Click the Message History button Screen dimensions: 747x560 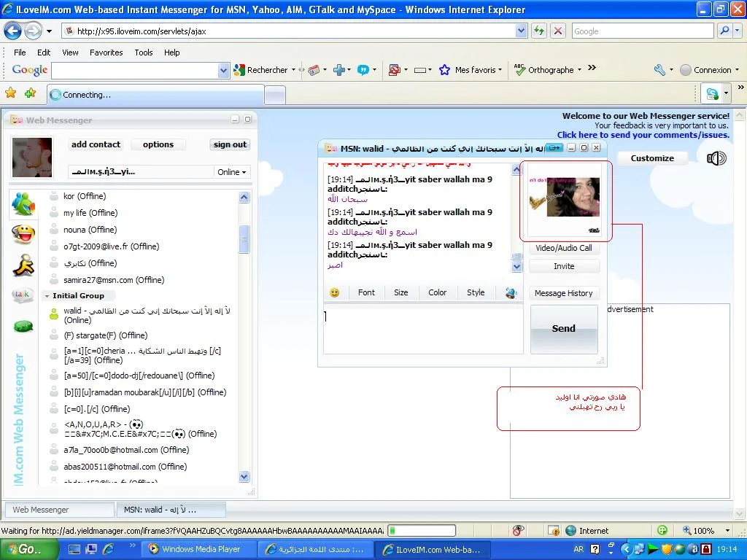(x=563, y=293)
